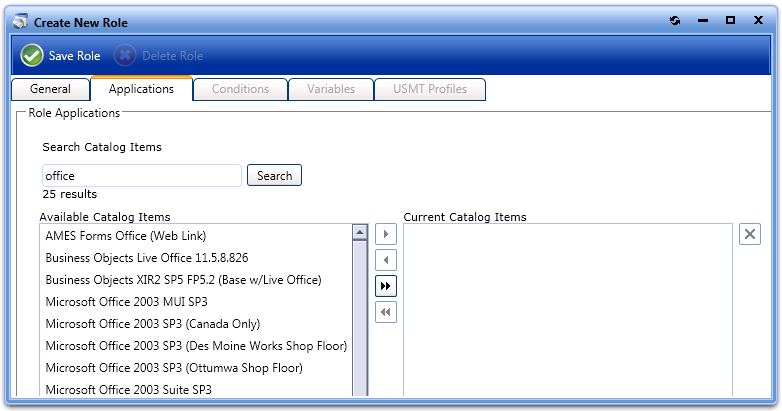
Task: Click the add all items double-arrow button
Action: click(x=386, y=286)
